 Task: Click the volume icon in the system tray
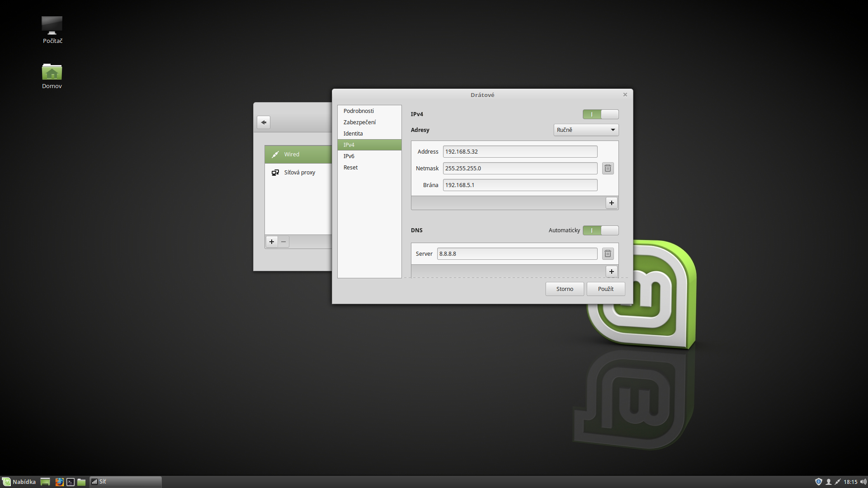pos(863,482)
